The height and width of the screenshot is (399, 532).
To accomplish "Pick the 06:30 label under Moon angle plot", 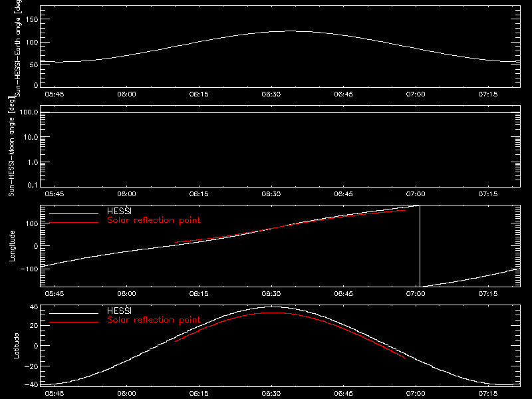I will (x=271, y=194).
